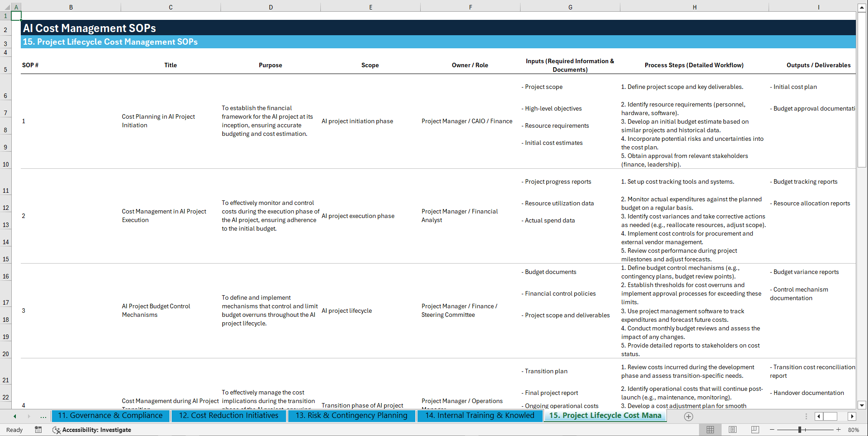Add a new worksheet with plus icon
Screen dimensions: 868x436
click(x=689, y=416)
